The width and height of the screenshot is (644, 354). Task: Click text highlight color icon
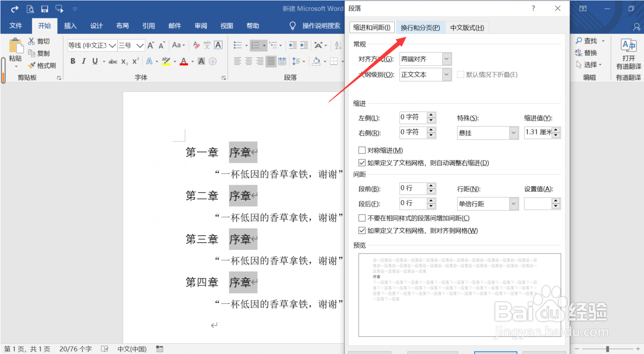[x=166, y=61]
